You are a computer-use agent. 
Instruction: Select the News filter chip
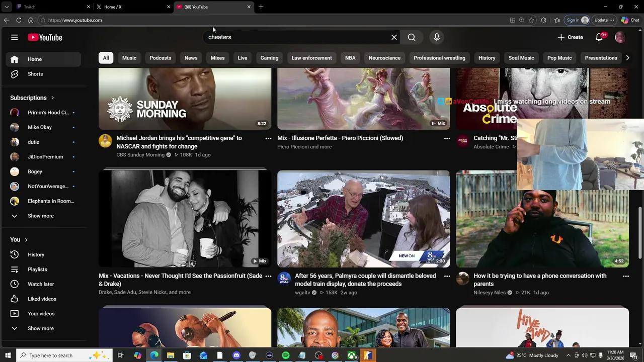click(191, 58)
